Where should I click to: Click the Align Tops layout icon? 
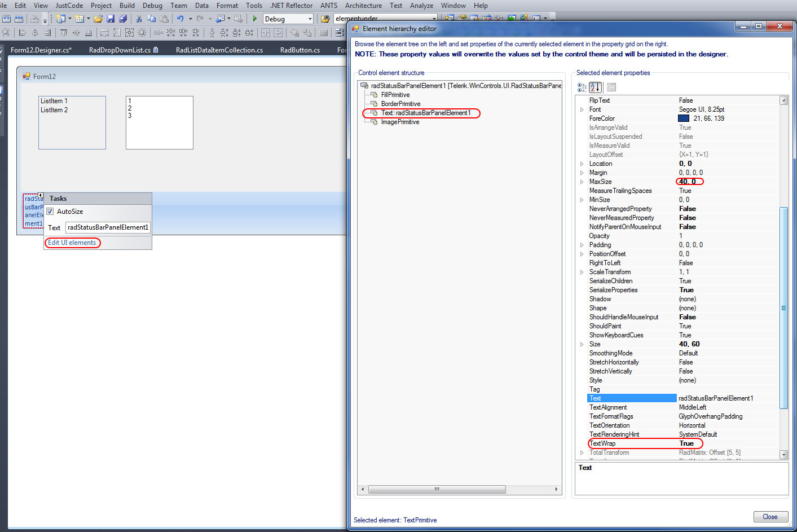point(64,33)
